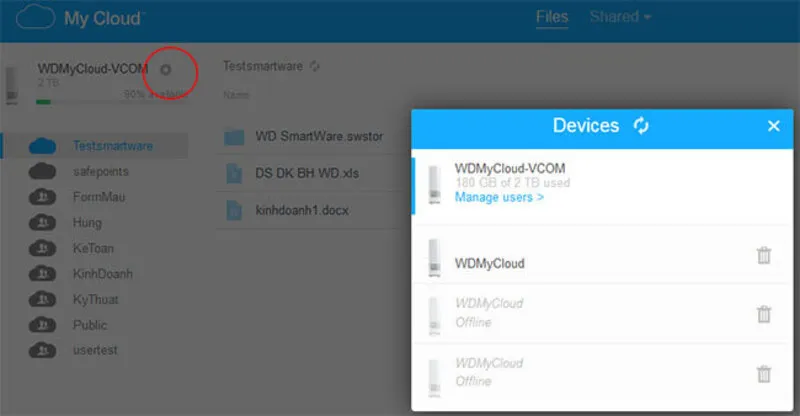Open the Shared dropdown menu
Viewport: 800px width, 416px height.
620,17
